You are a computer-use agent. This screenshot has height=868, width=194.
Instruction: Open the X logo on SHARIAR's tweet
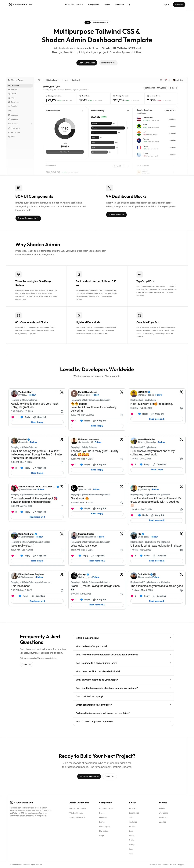[181, 392]
